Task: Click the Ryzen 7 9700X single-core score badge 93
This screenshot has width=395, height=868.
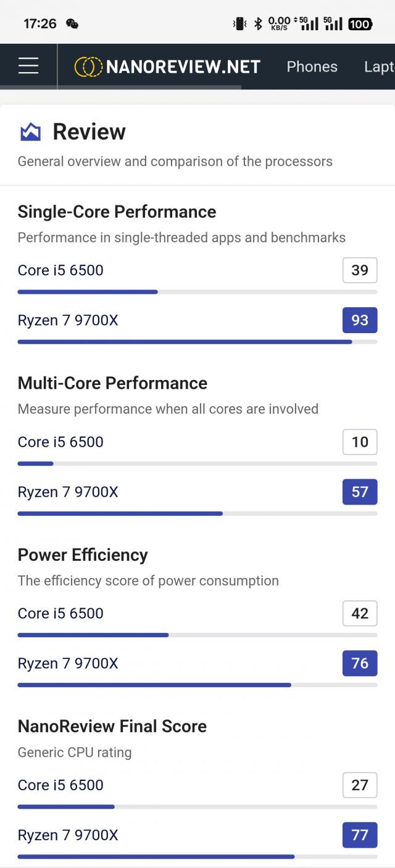Action: click(360, 320)
